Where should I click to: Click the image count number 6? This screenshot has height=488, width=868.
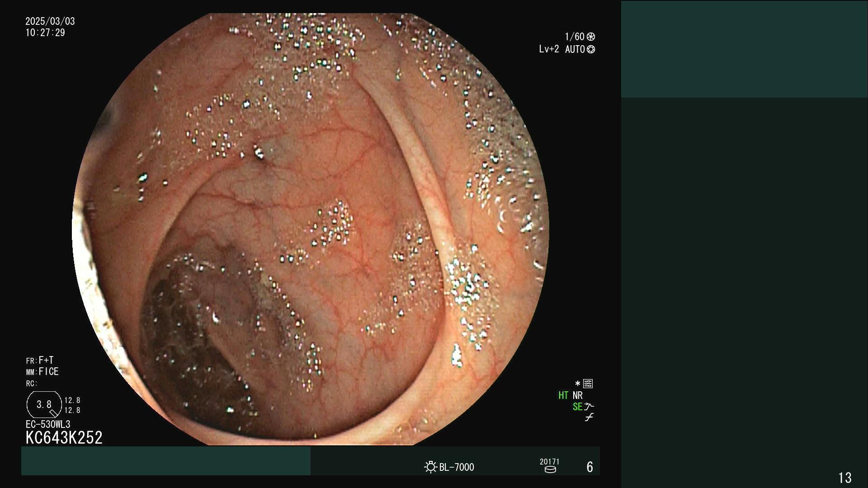pyautogui.click(x=590, y=467)
